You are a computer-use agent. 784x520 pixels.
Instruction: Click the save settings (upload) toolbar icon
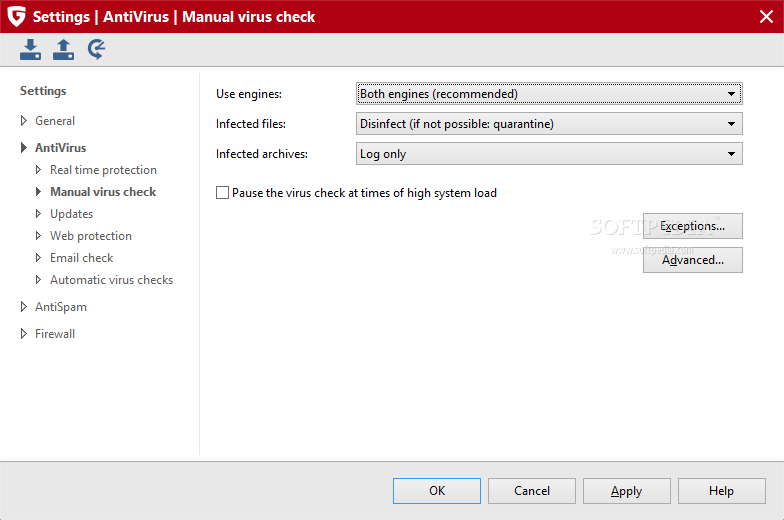[x=64, y=50]
